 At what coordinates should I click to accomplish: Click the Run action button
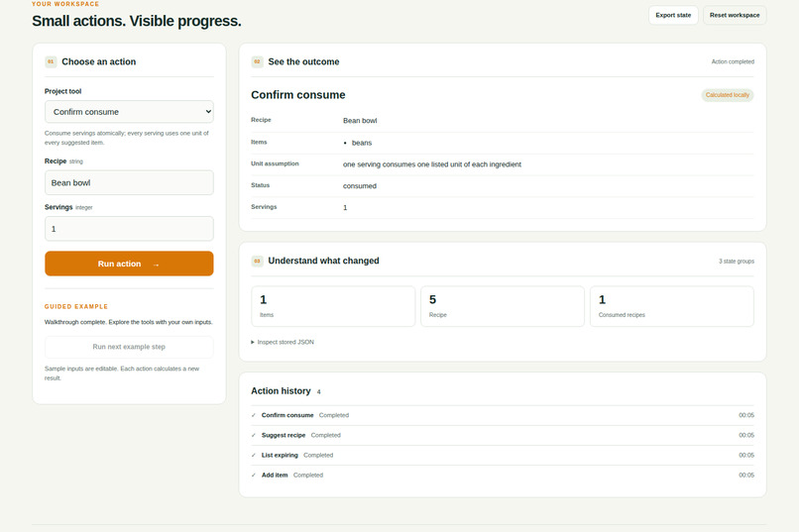tap(129, 264)
